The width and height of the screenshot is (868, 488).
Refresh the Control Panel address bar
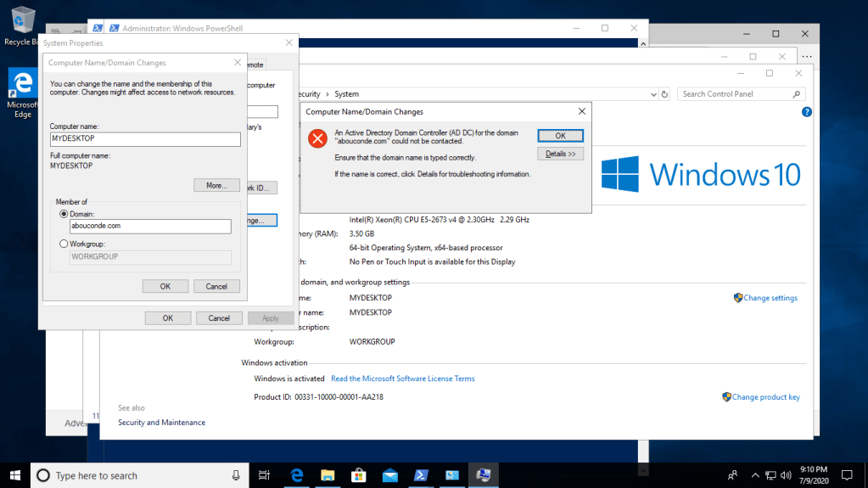[664, 94]
